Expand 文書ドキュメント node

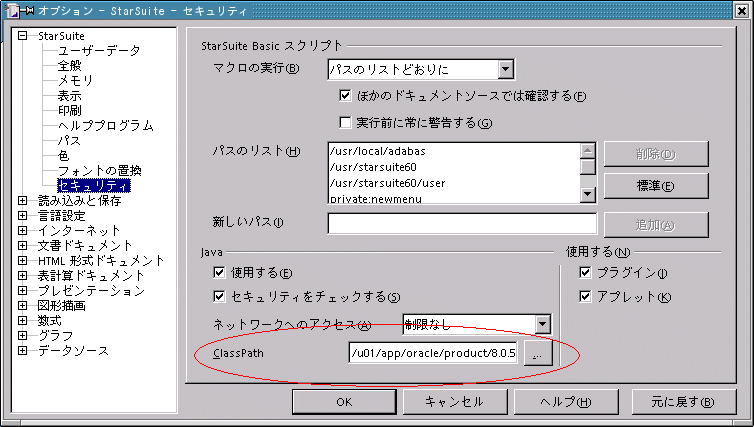(x=23, y=245)
